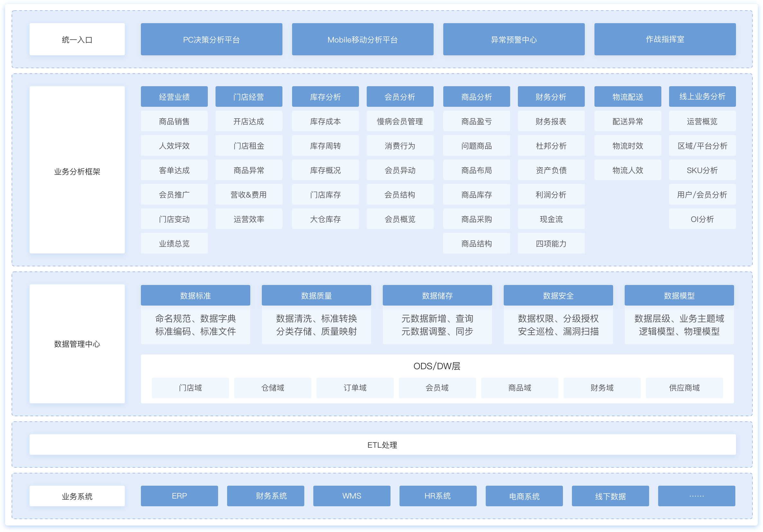Click the 业绩总览 cell
Viewport: 763px width, 532px height.
pyautogui.click(x=174, y=243)
